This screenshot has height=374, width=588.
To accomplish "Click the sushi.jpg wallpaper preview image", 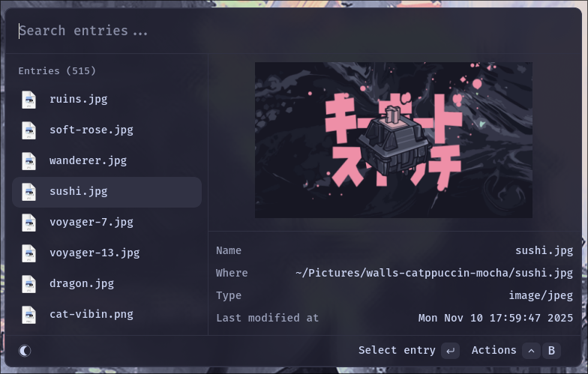I will tap(393, 140).
